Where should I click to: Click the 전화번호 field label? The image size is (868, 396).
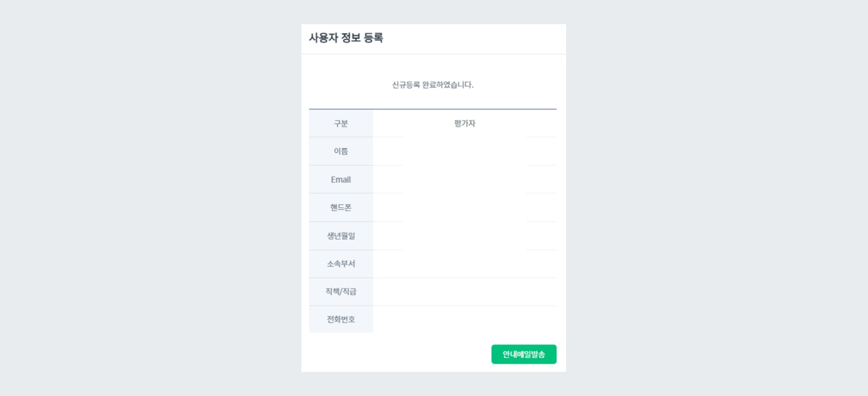340,319
